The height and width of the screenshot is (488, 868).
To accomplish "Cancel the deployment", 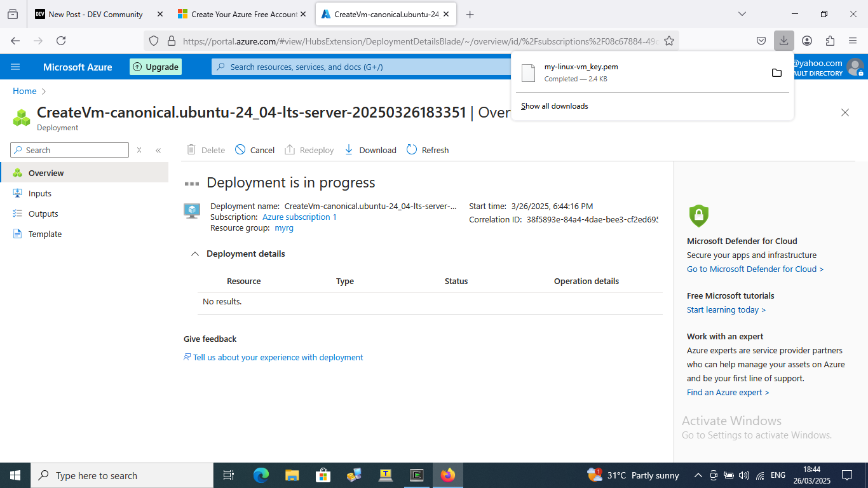I will [x=255, y=150].
